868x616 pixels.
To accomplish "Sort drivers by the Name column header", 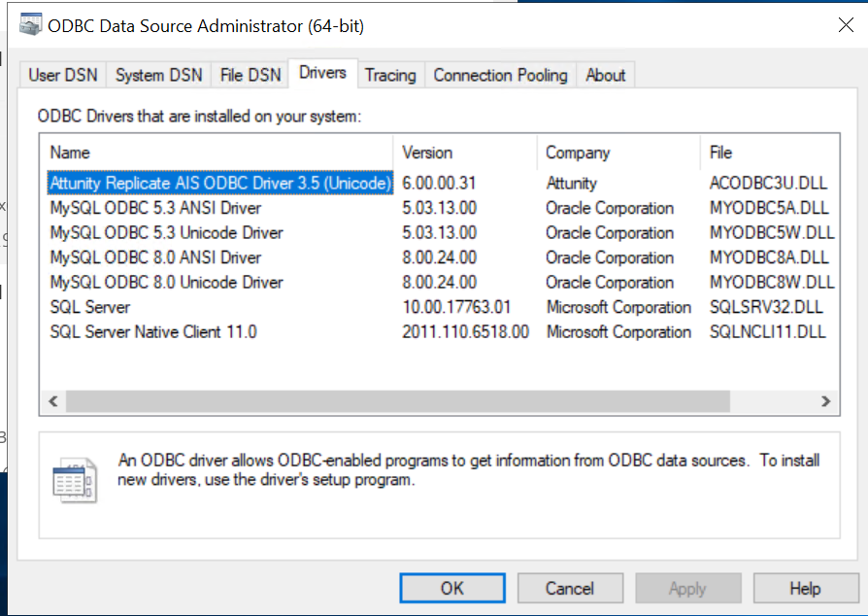I will [x=70, y=153].
